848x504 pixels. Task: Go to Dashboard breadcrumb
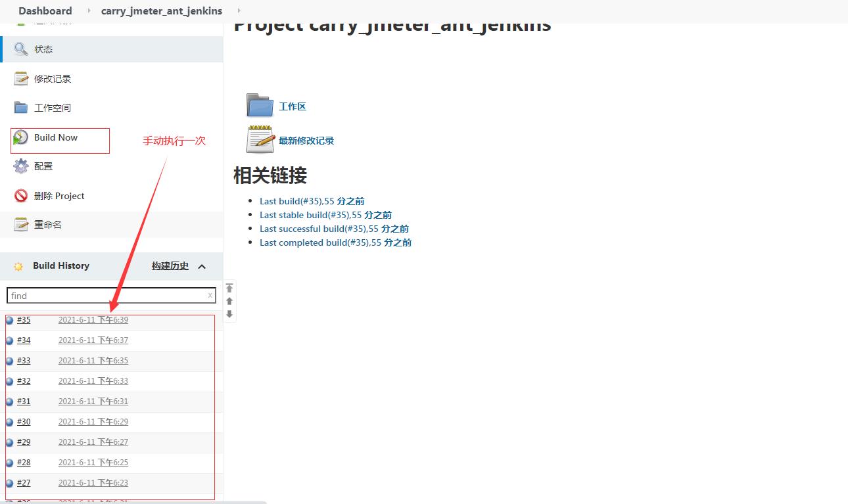[45, 11]
